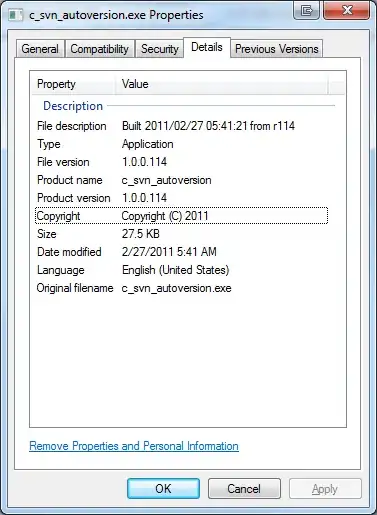Select the Description group heading
This screenshot has height=515, width=377.
point(73,106)
